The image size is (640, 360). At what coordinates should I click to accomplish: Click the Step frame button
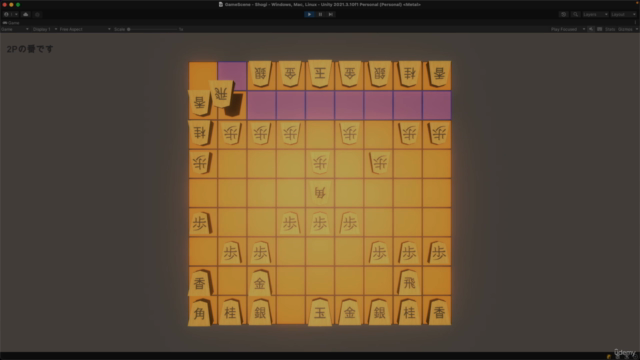(331, 14)
